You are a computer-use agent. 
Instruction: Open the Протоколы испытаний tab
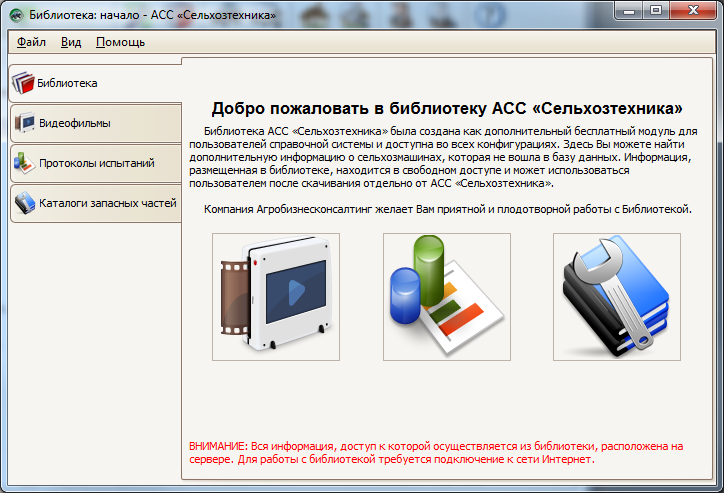tap(96, 163)
